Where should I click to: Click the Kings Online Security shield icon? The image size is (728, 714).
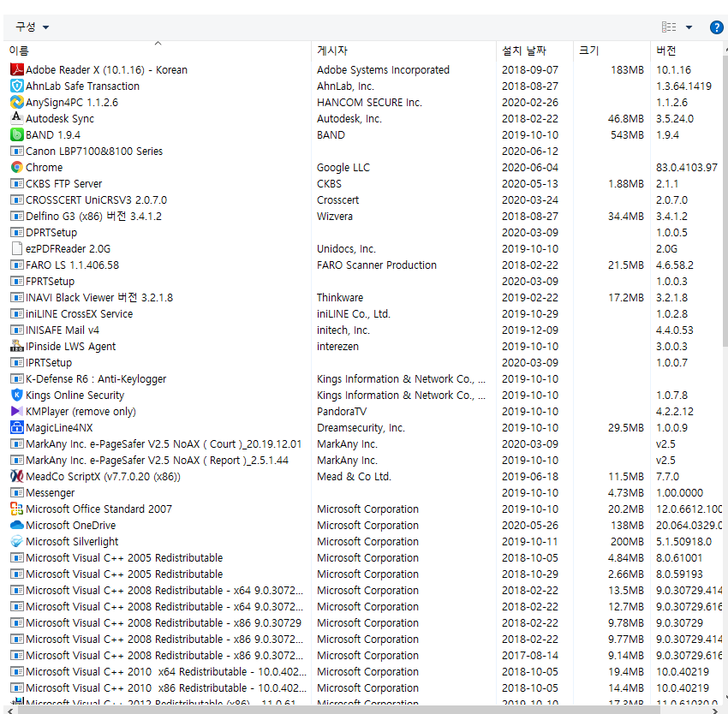17,395
